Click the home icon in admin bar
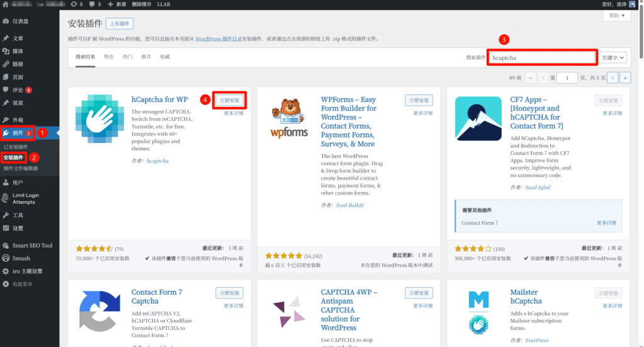 pos(6,4)
